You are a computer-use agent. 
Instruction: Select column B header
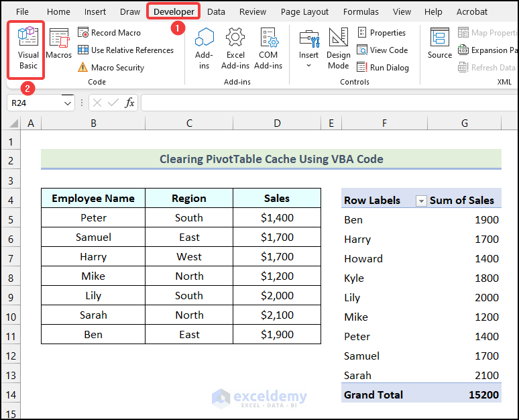[93, 123]
